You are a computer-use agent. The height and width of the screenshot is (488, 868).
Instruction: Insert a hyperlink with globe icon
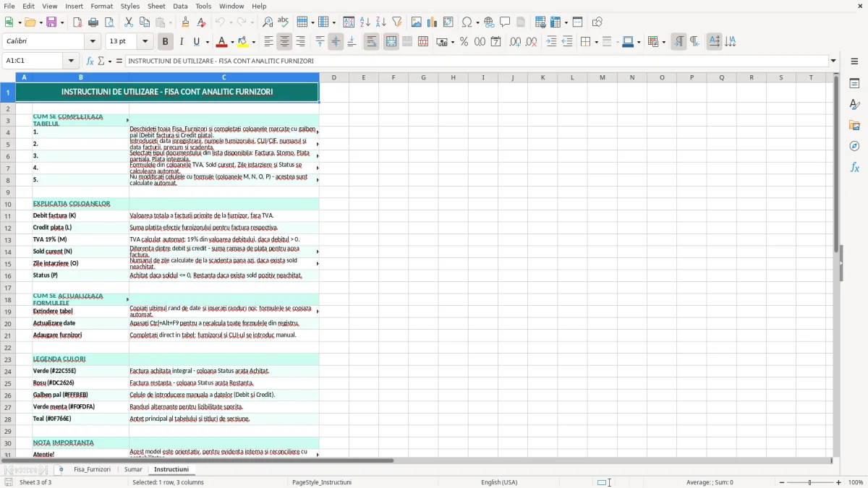pos(490,22)
